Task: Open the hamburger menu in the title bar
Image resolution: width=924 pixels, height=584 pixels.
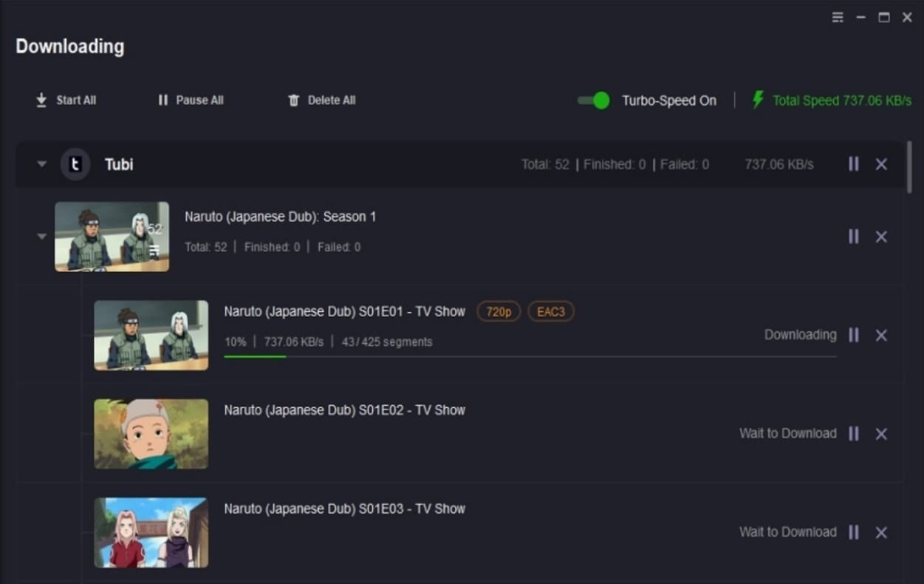Action: [838, 17]
